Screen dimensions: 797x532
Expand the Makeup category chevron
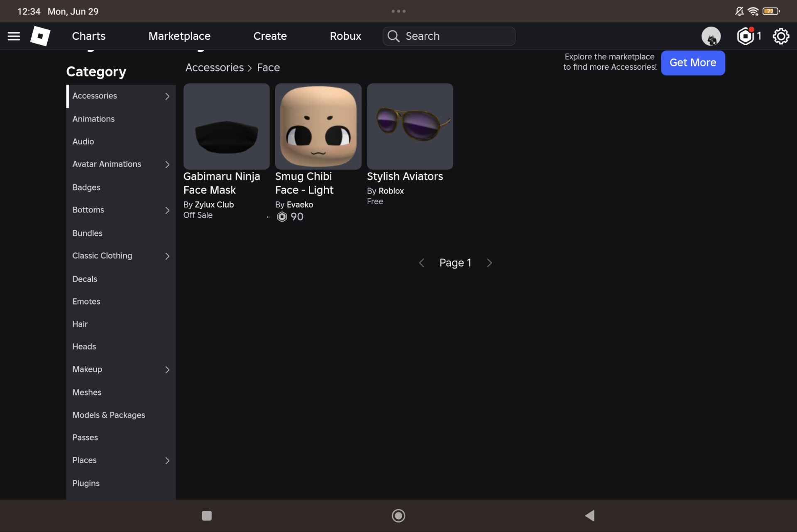(167, 370)
